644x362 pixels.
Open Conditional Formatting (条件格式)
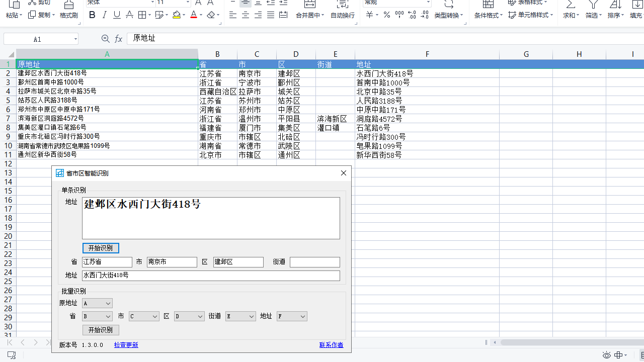click(486, 15)
